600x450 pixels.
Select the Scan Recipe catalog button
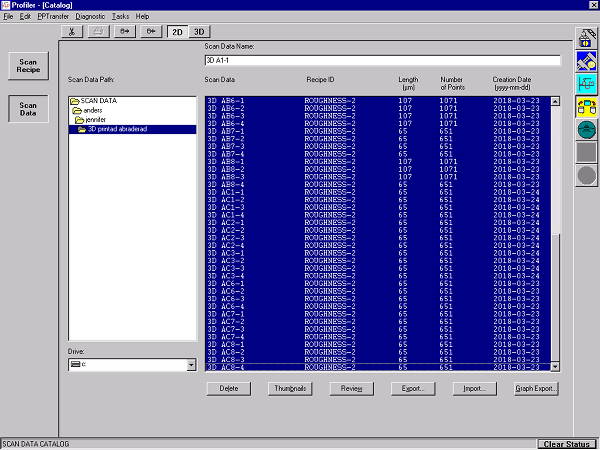(28, 66)
